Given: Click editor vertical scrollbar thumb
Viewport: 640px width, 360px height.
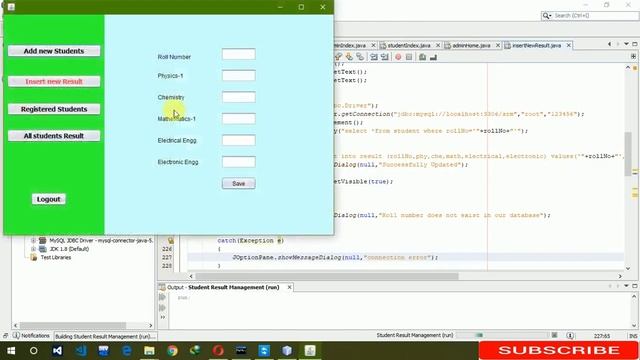Looking at the screenshot, I should [x=628, y=154].
